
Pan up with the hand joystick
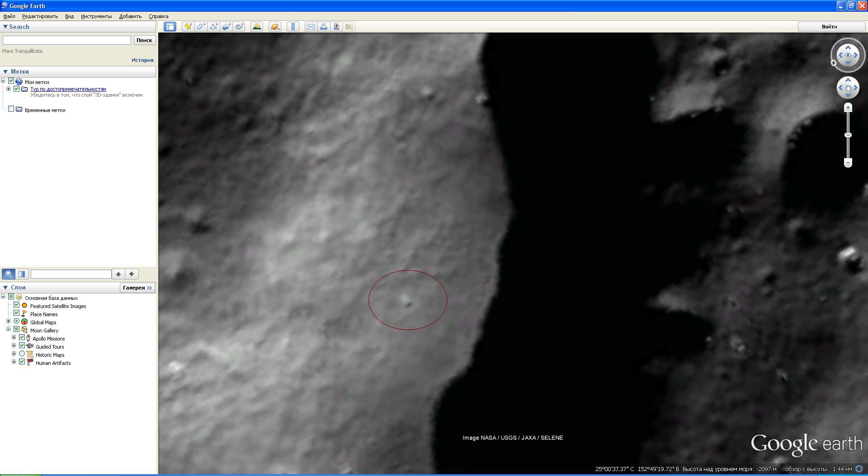(x=848, y=80)
